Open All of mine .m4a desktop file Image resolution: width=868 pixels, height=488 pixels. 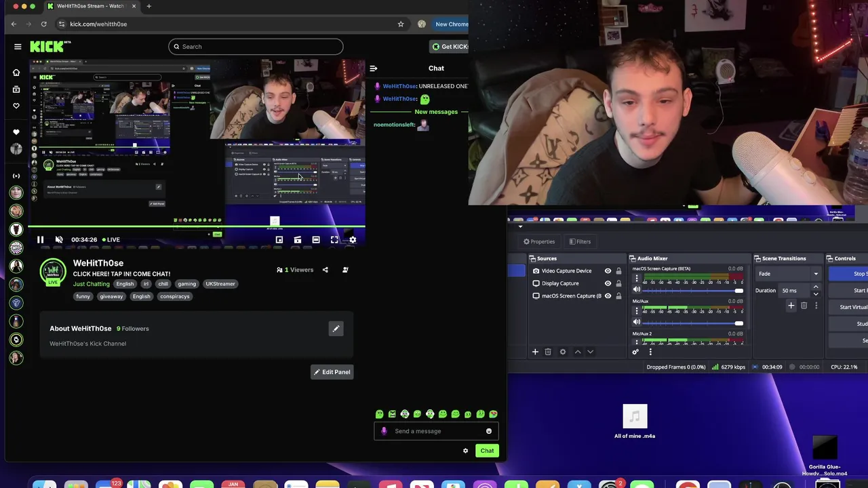635,422
